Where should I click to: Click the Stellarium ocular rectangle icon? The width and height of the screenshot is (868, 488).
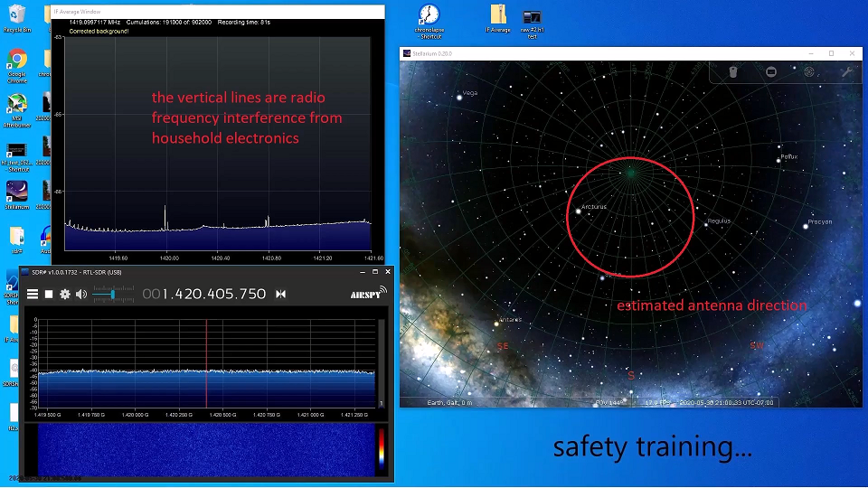[771, 72]
